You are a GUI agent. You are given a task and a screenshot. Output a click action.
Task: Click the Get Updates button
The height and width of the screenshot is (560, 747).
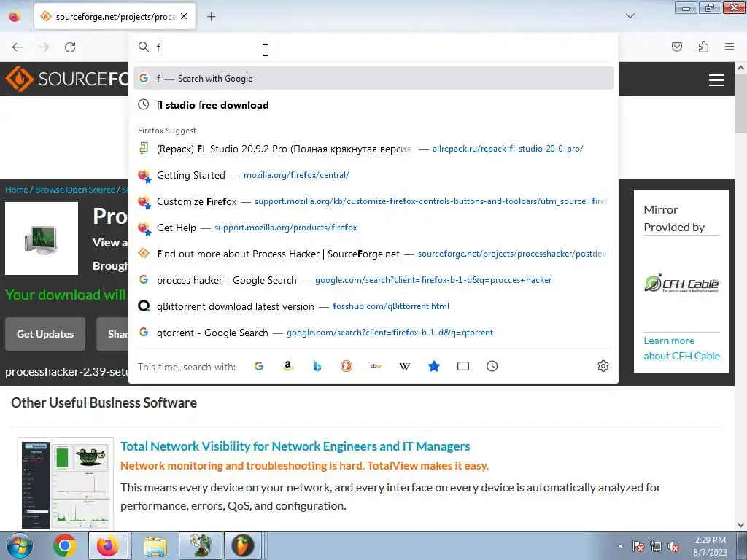click(45, 334)
